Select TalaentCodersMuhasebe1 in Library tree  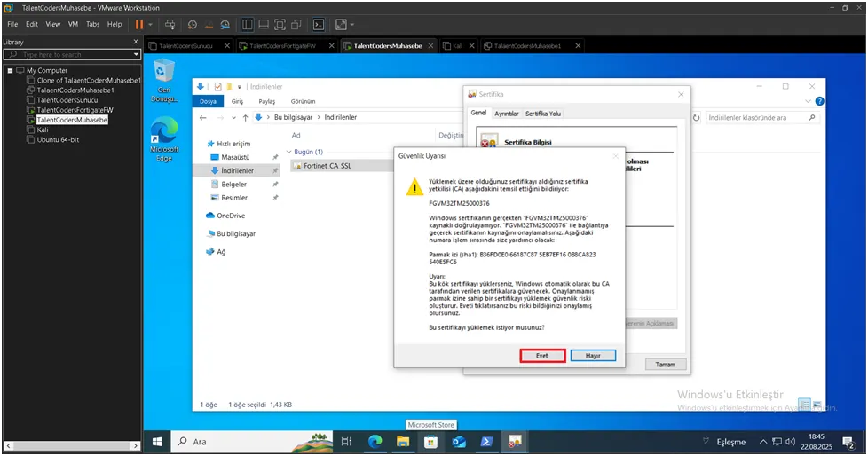tap(75, 90)
